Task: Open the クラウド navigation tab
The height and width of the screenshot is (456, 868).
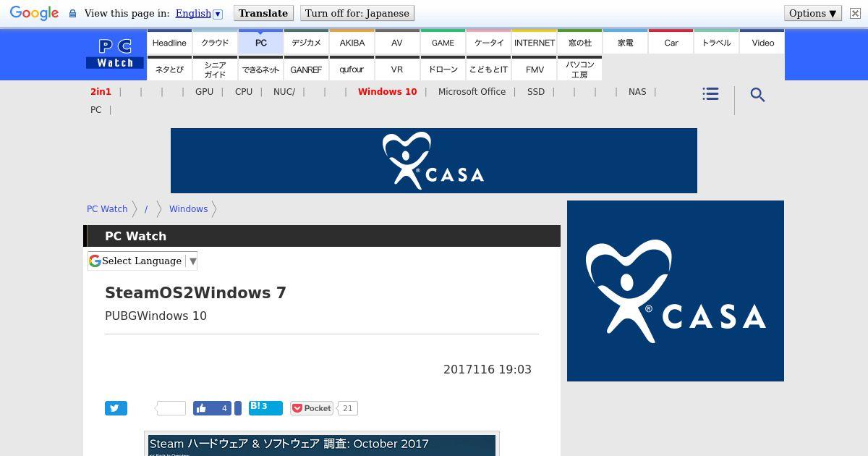Action: point(215,43)
